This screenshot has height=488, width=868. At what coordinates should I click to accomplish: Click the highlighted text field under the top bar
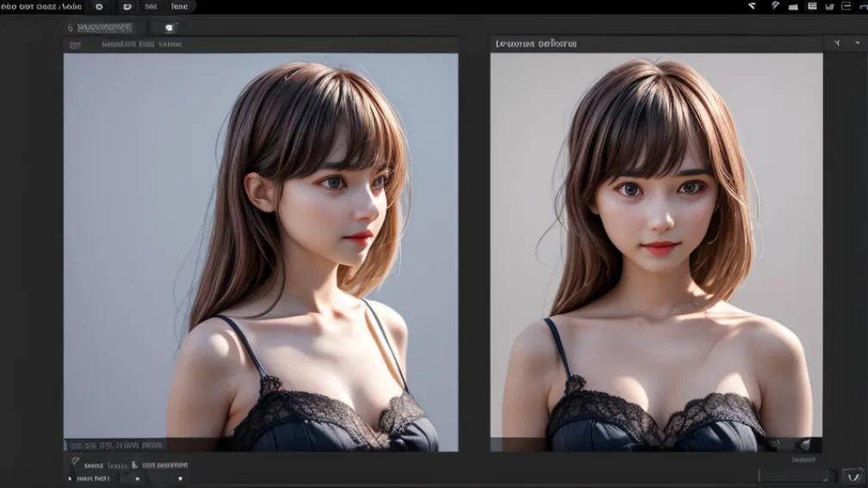click(105, 28)
